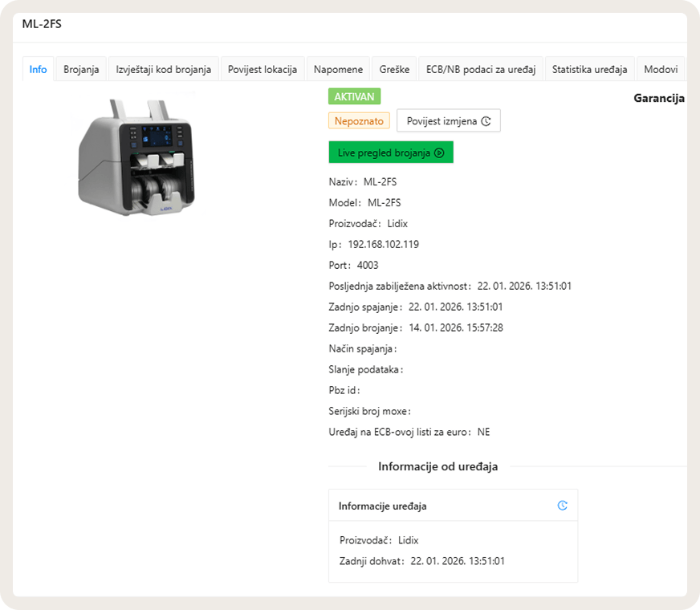Click the IP address 192.168.102.119
The height and width of the screenshot is (610, 700).
(384, 244)
